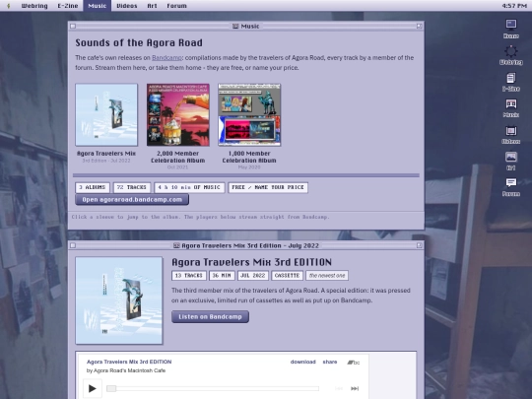The image size is (532, 399).
Task: Click the 2,000 Member Celebration Album caption
Action: pos(177,157)
